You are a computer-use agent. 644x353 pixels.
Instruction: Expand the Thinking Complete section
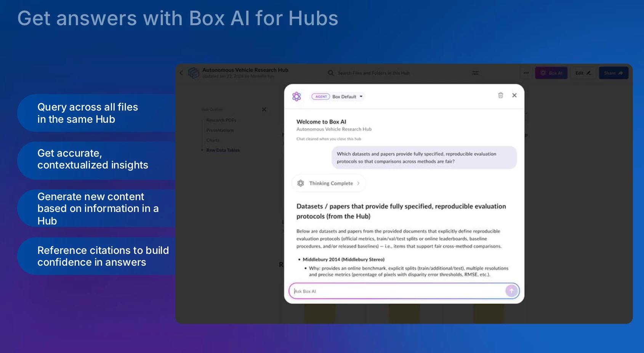pos(329,183)
